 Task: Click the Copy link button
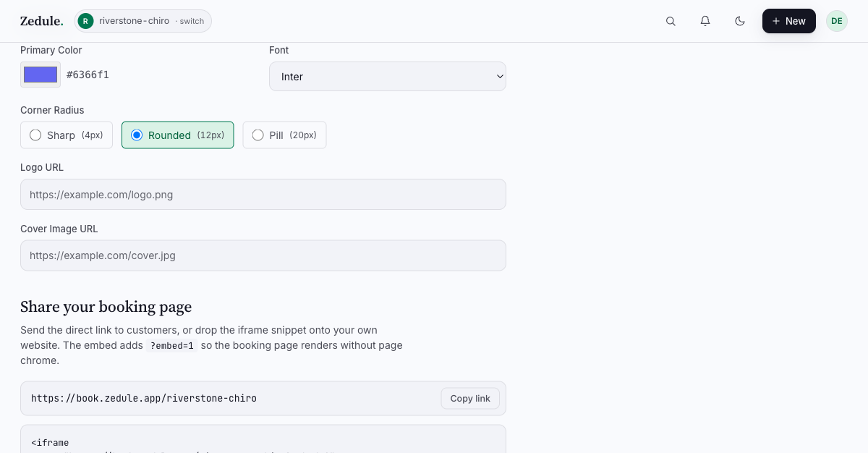pyautogui.click(x=470, y=398)
